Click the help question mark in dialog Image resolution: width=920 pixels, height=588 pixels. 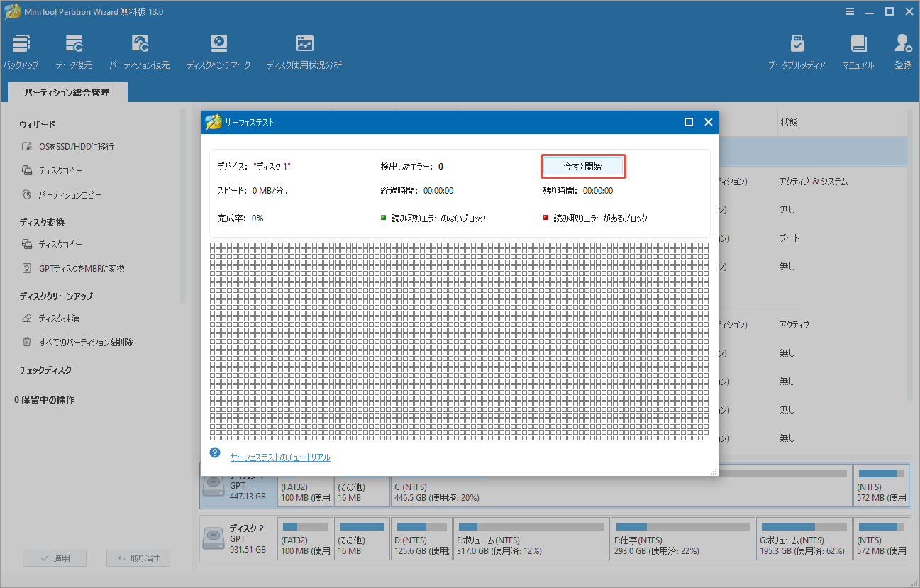214,453
